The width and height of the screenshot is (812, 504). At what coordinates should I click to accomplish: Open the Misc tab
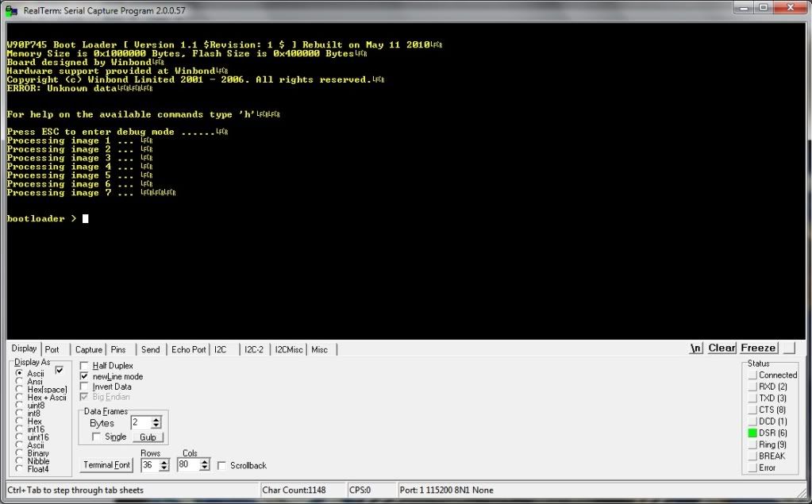pyautogui.click(x=320, y=350)
